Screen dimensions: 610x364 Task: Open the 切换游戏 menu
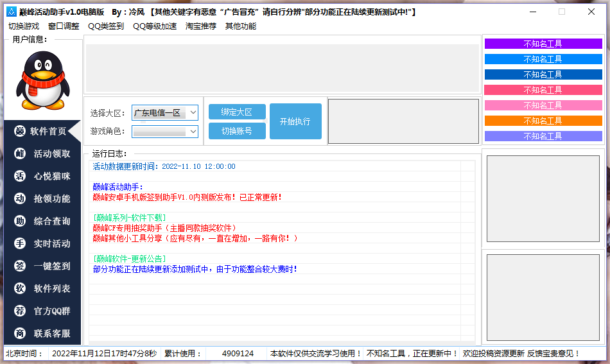click(24, 26)
